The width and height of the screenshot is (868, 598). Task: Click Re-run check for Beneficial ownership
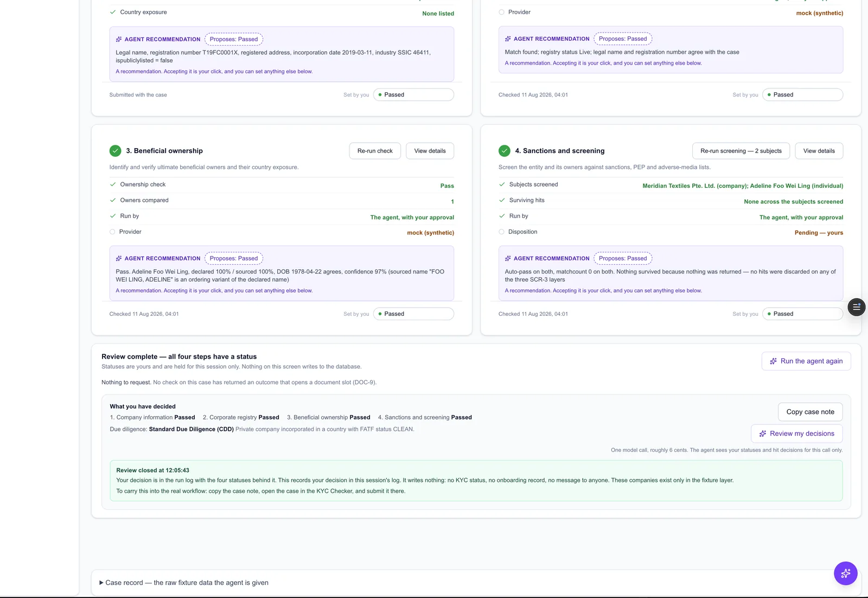[x=375, y=151]
